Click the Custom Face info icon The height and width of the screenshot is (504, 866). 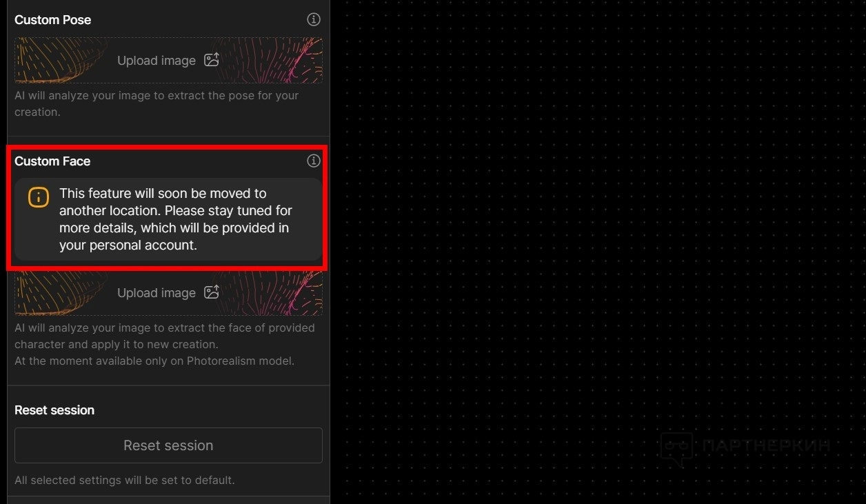(x=314, y=161)
